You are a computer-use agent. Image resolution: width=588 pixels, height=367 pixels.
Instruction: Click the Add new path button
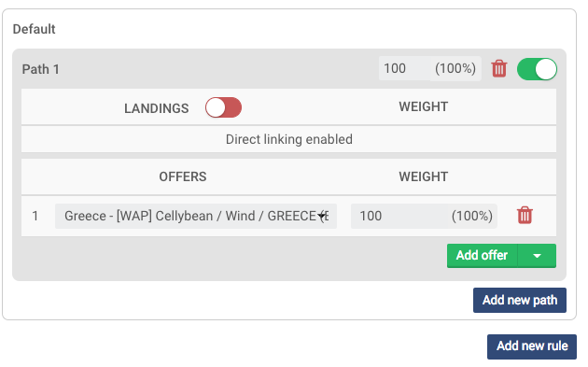pyautogui.click(x=520, y=300)
